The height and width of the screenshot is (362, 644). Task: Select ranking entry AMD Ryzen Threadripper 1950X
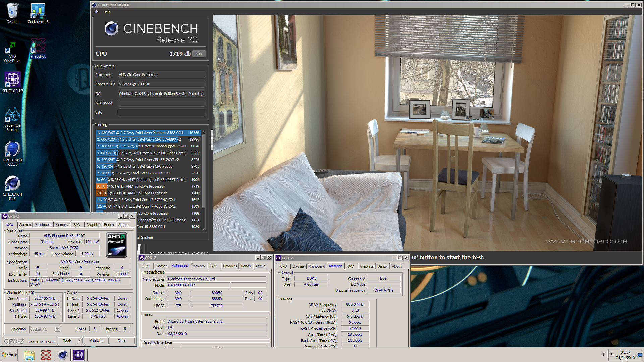pos(148,146)
